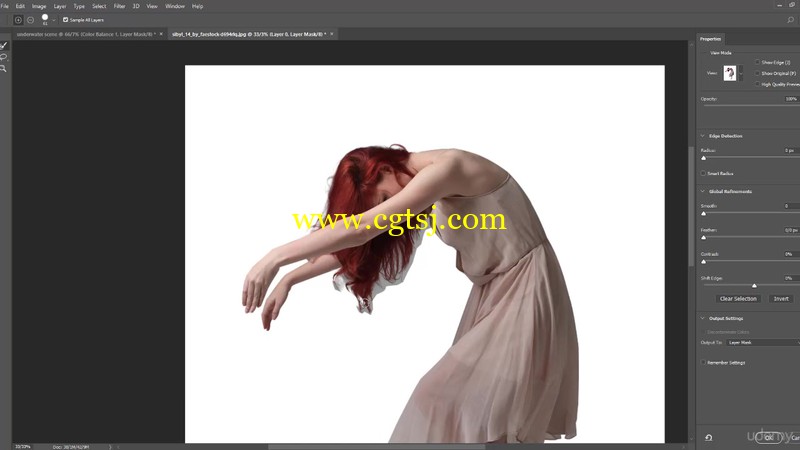Enable the Show Original (P) checkbox
Screen dimensions: 800x450
pyautogui.click(x=757, y=73)
